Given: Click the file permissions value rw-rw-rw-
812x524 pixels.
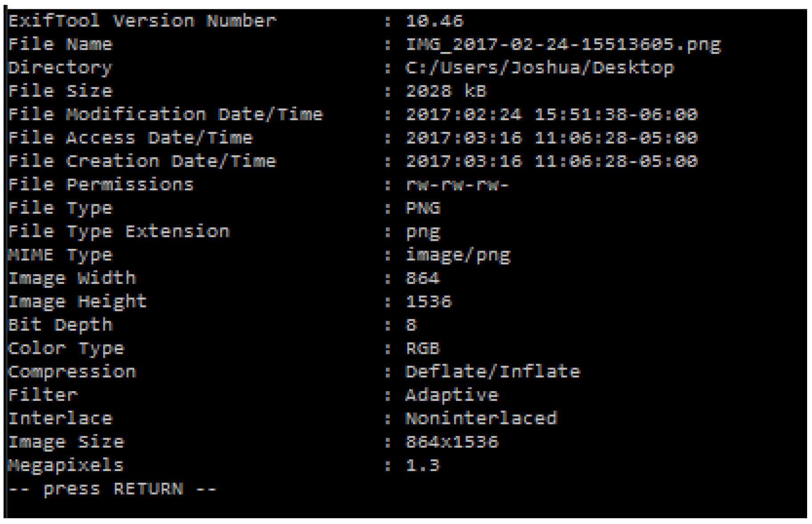Looking at the screenshot, I should tap(457, 185).
